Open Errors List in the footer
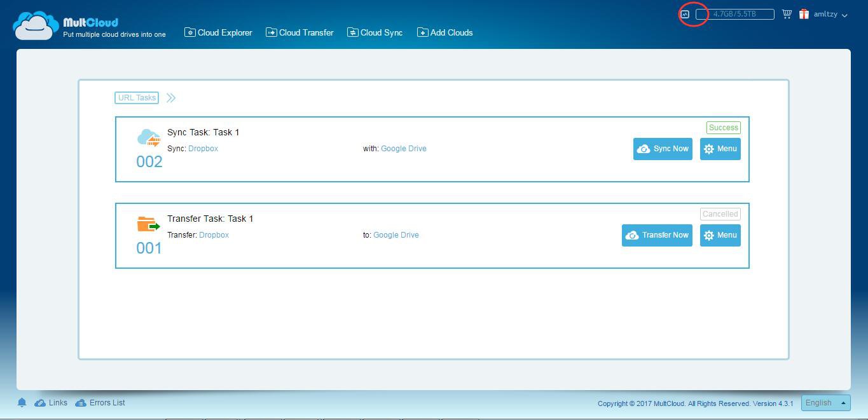The height and width of the screenshot is (420, 868). click(100, 403)
